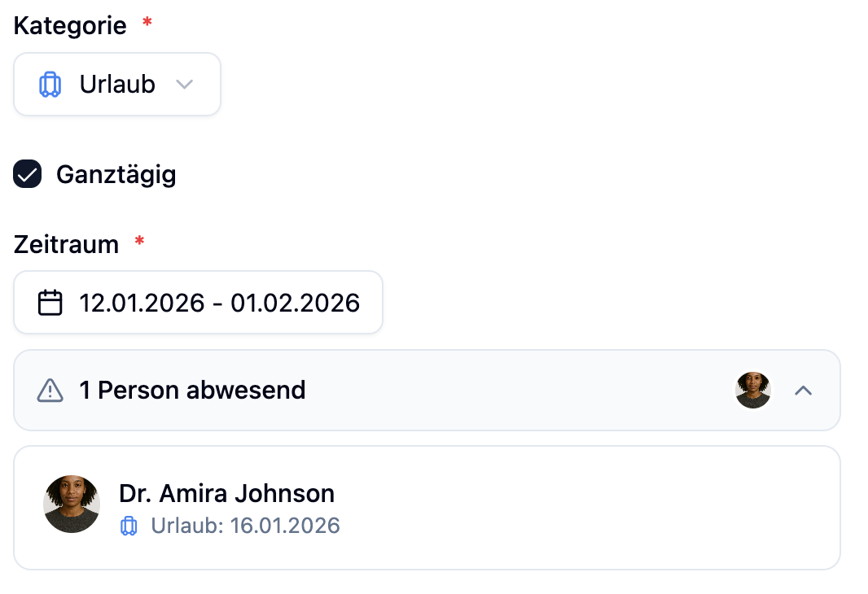This screenshot has width=868, height=594.
Task: Click the small suitcase icon beside Urlaub: 16.01.2026
Action: [x=129, y=526]
